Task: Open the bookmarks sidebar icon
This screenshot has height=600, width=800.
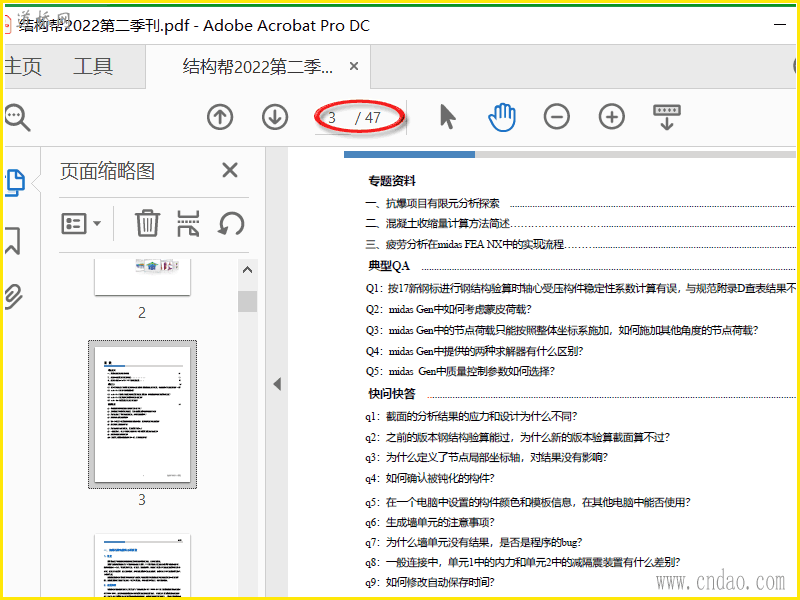Action: [13, 240]
